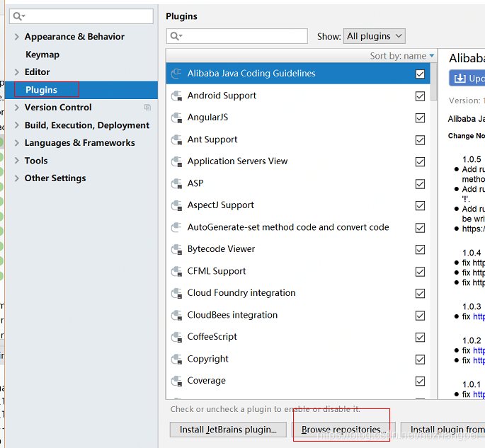Click the Version Control project-level copy icon
The image size is (485, 448).
[147, 108]
